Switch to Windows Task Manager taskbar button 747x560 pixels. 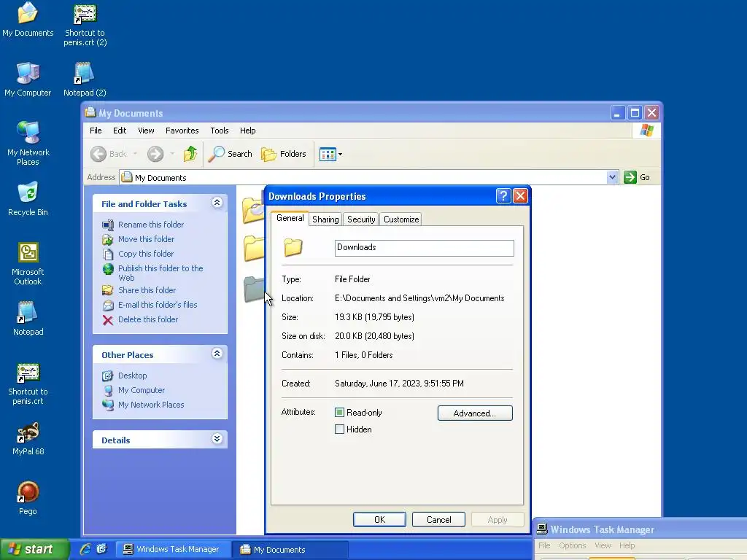(x=173, y=549)
